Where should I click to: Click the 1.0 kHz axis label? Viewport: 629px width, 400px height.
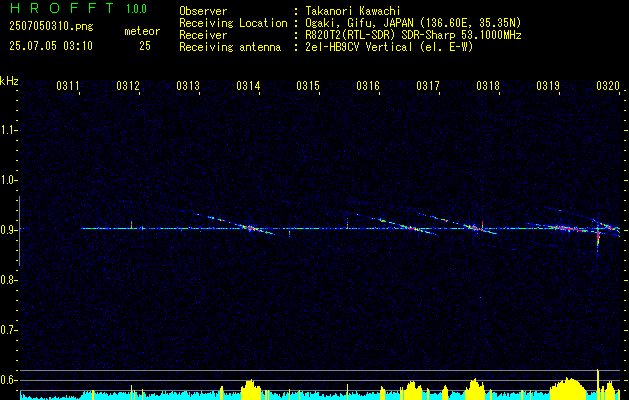(8, 180)
